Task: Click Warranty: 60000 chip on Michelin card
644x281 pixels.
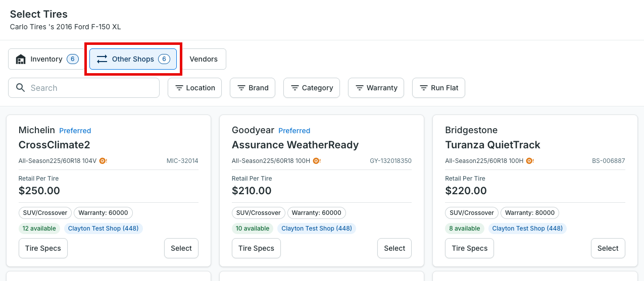Action: (x=103, y=213)
